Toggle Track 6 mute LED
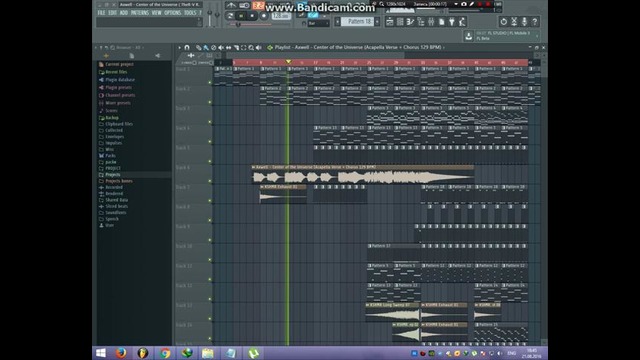This screenshot has height=360, width=640. tap(210, 181)
